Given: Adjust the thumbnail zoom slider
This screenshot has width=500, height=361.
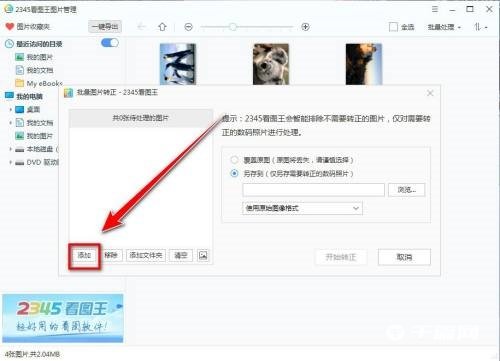Looking at the screenshot, I should pos(233,27).
